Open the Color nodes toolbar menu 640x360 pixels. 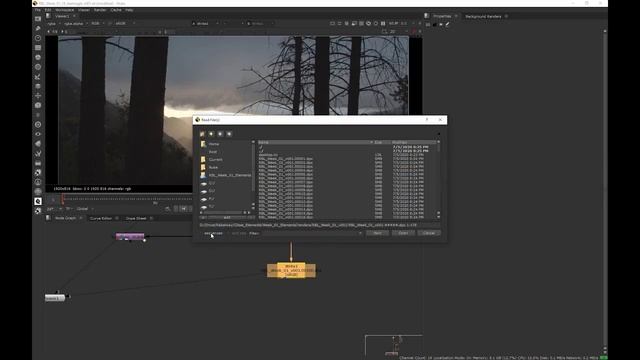click(x=38, y=57)
